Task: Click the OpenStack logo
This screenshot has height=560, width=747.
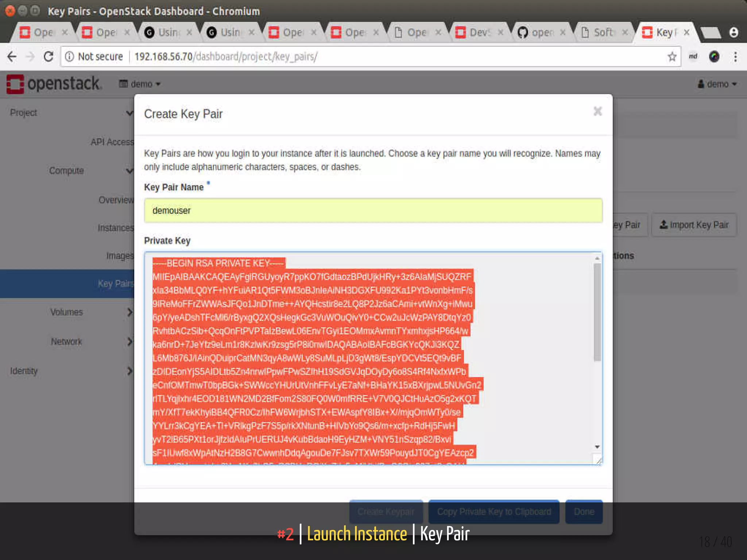Action: point(54,84)
